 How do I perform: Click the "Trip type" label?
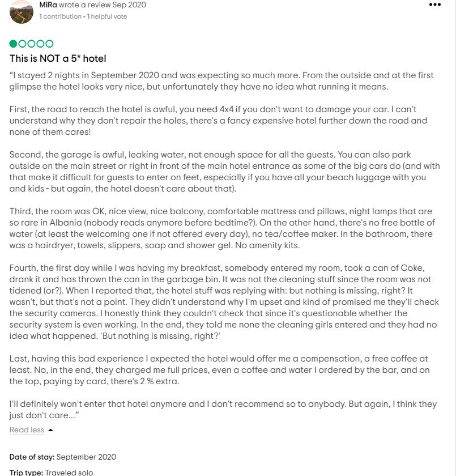click(x=26, y=472)
